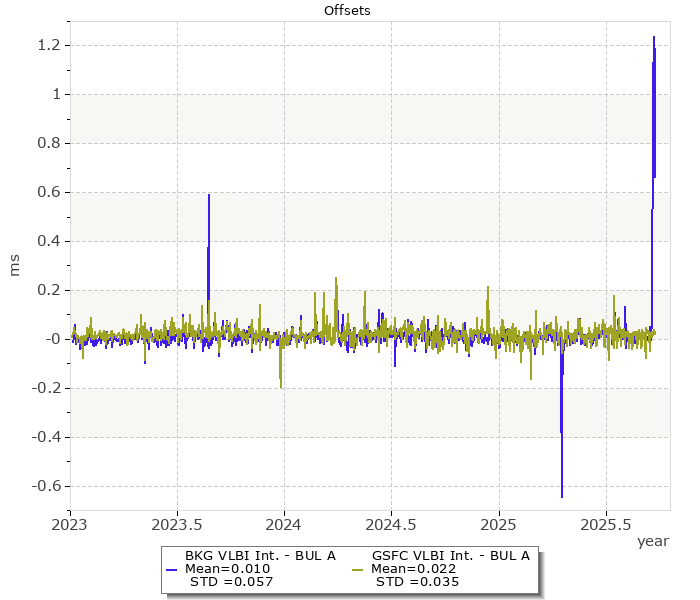The height and width of the screenshot is (600, 700).
Task: Click the Offsets chart title
Action: pyautogui.click(x=349, y=10)
